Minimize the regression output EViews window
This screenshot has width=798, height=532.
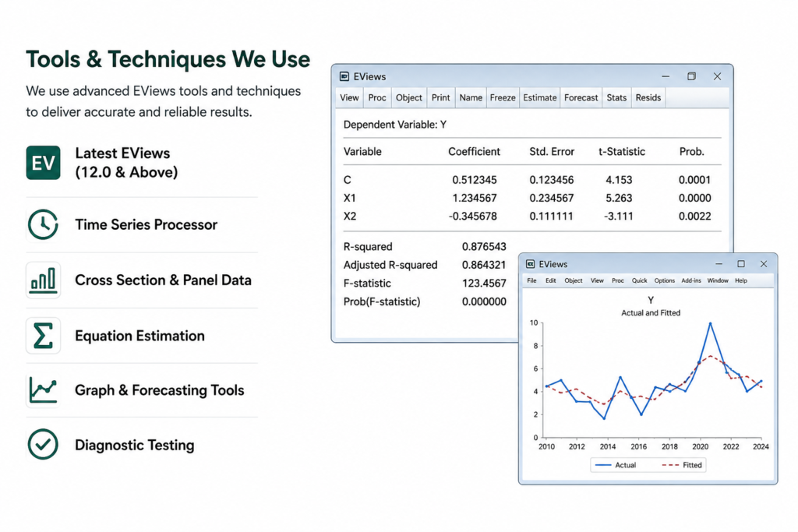tap(666, 76)
